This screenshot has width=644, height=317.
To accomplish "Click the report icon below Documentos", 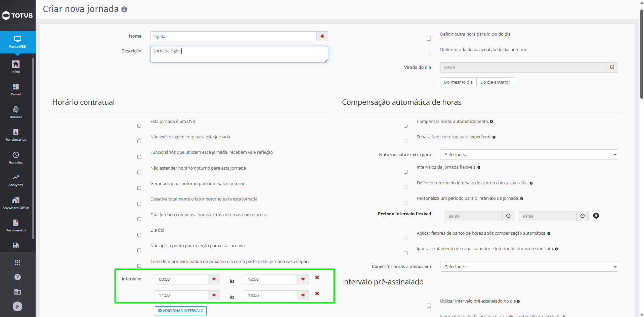I will pos(16,245).
